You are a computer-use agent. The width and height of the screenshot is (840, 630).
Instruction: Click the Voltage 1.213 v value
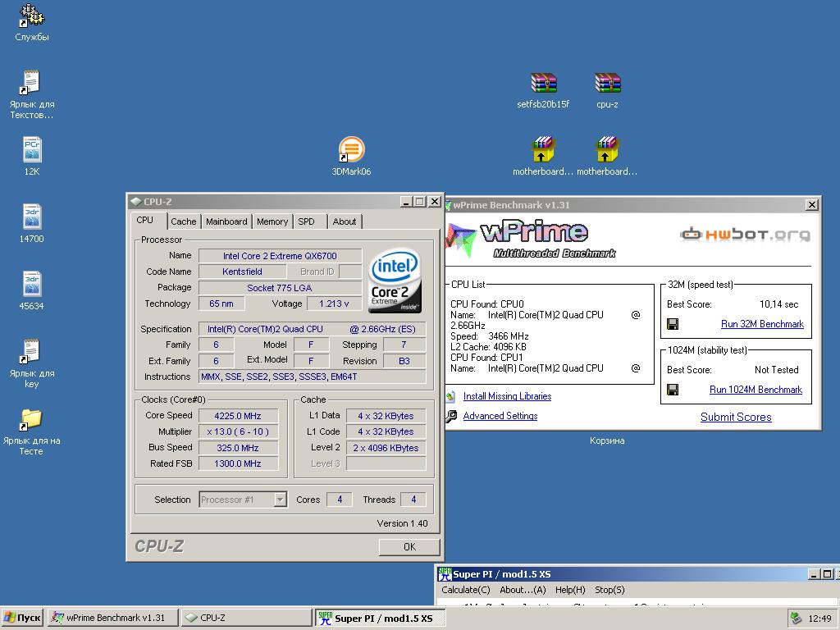pos(334,304)
